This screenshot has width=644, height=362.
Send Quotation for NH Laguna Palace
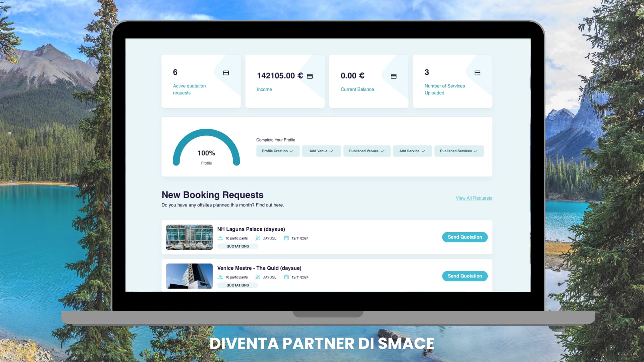(x=465, y=237)
